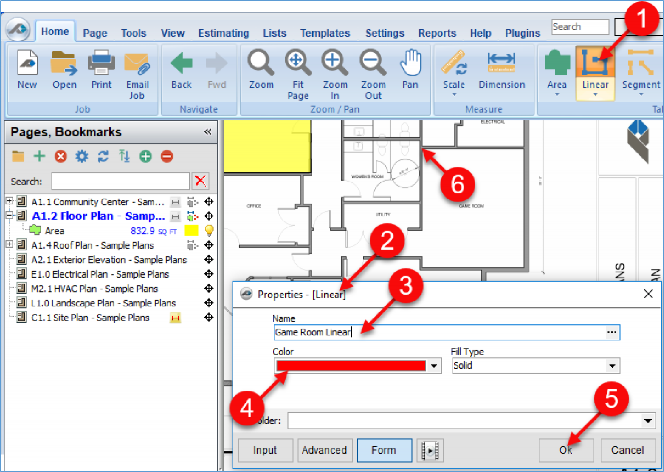Screen dimensions: 664x472
Task: Click the blue gear settings icon in Pages panel
Action: pos(82,157)
